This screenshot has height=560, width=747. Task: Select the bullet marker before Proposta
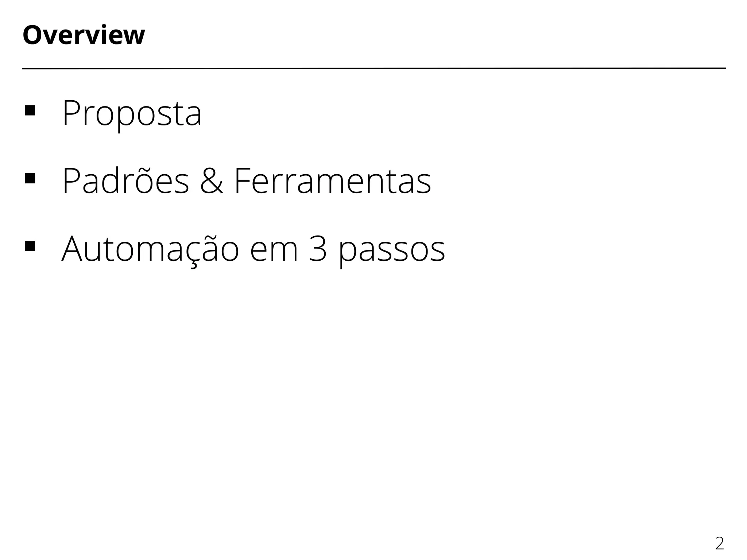pos(30,110)
